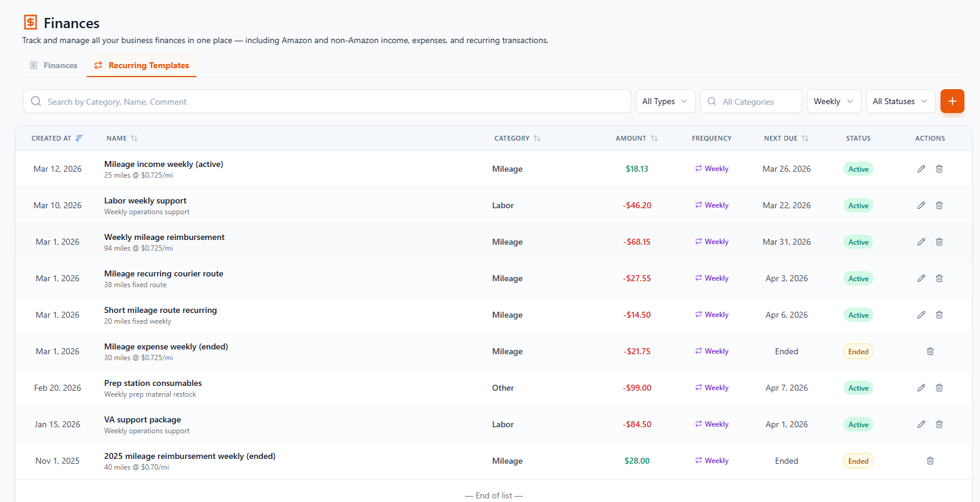Click the Weekly mileage reimbursement name
Screen dimensions: 980x502
(164, 237)
